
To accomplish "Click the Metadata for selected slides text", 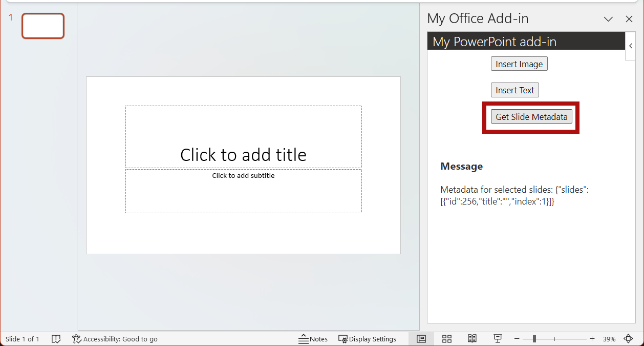I will 514,196.
